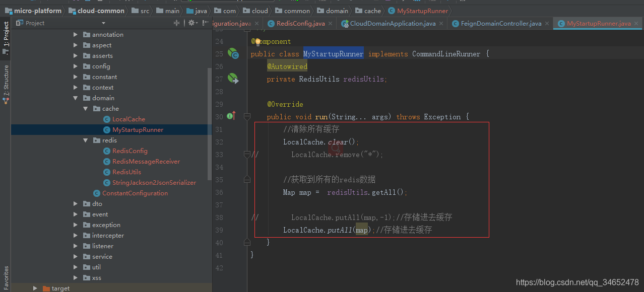This screenshot has width=644, height=292.
Task: Expand the aspect package
Action: pyautogui.click(x=76, y=45)
